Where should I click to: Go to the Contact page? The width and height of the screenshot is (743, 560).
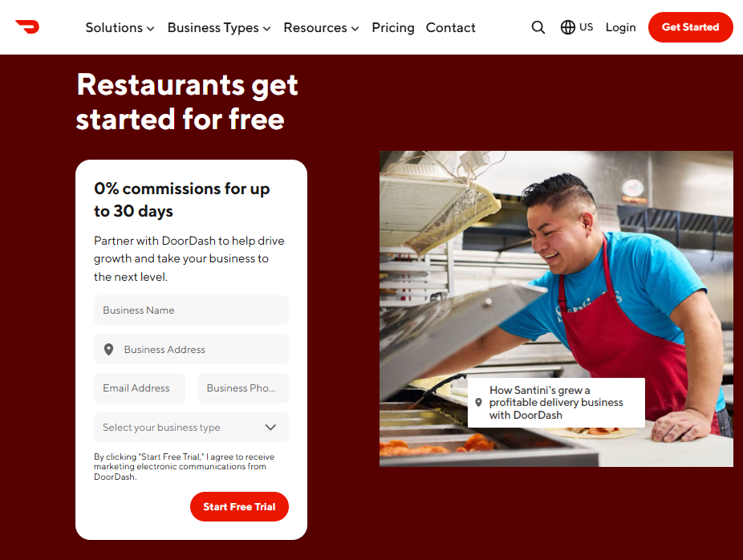[x=450, y=27]
